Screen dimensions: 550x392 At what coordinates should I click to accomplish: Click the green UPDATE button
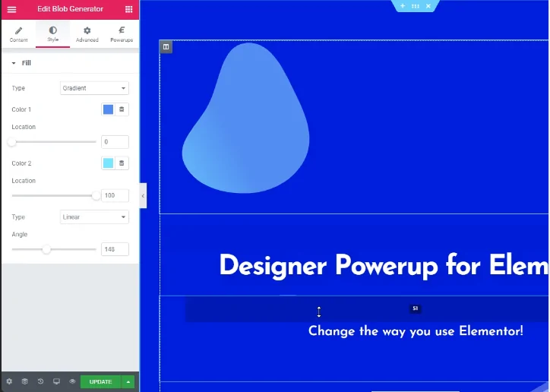[x=100, y=381]
